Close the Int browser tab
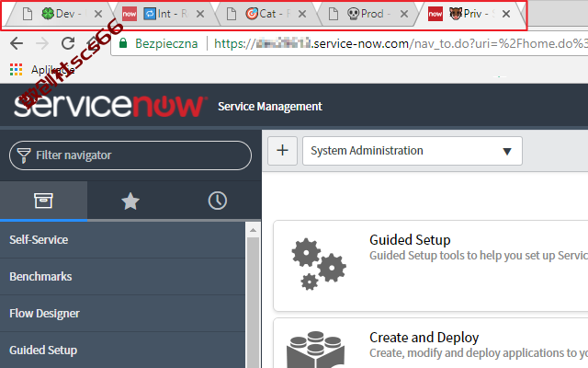Screen dimensions: 588x368 pyautogui.click(x=200, y=15)
